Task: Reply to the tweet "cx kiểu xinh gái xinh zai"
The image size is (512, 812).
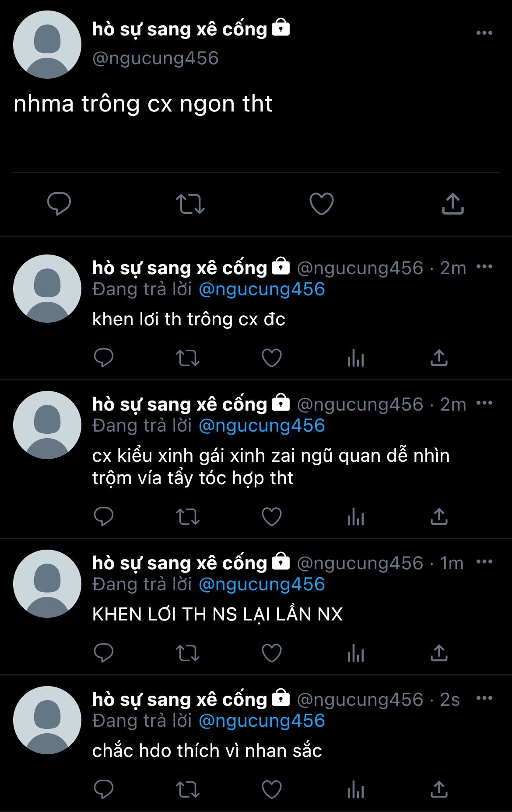Action: coord(104,516)
